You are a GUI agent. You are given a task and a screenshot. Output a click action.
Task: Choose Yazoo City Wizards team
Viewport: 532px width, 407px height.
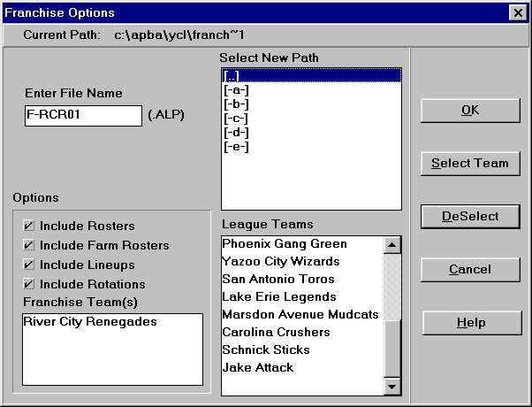coord(281,261)
